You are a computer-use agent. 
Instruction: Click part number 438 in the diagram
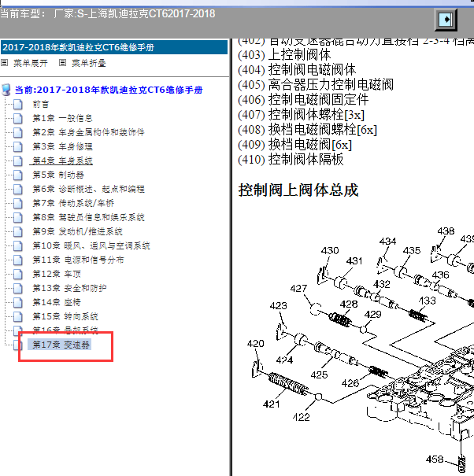pos(446,231)
